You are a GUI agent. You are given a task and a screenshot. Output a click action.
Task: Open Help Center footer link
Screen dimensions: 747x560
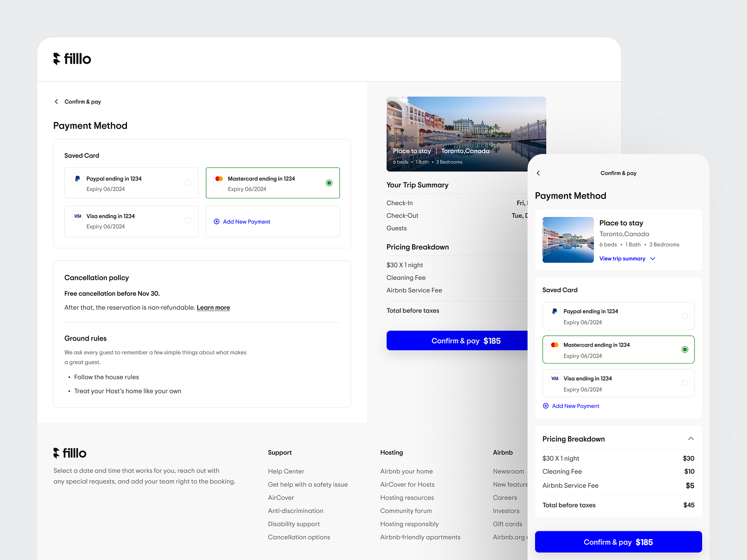[x=286, y=471]
